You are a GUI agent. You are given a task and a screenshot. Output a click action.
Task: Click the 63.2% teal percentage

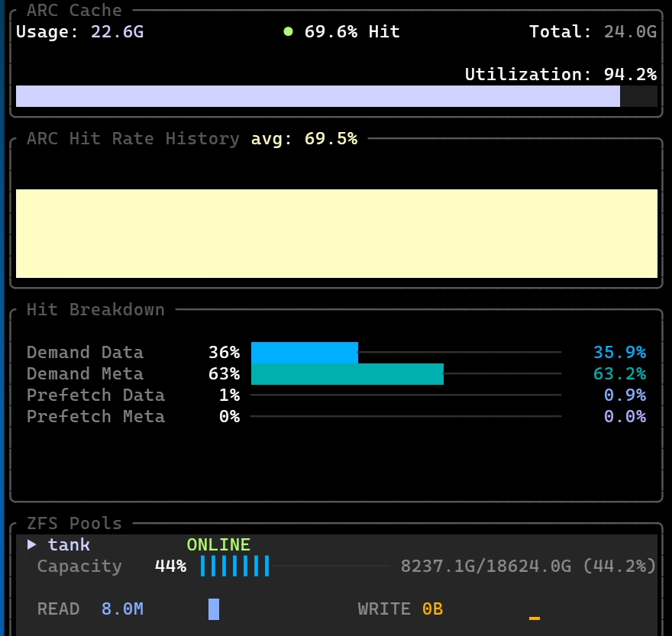620,373
